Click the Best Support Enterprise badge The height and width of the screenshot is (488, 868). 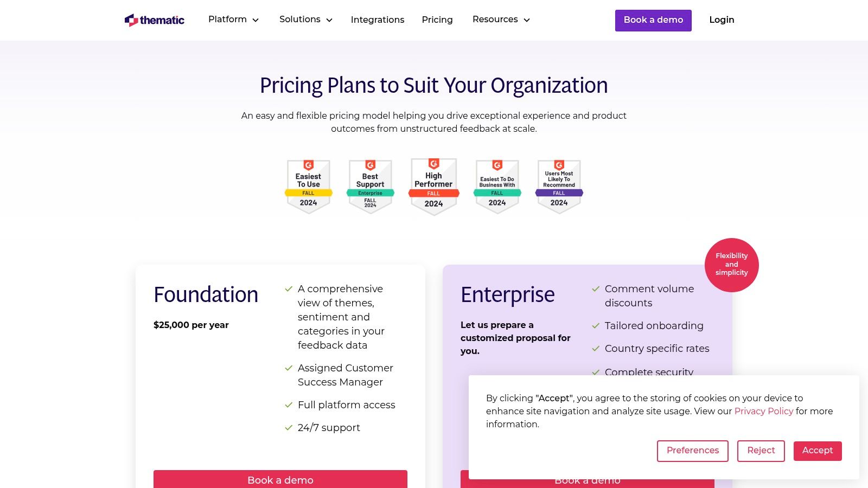click(370, 187)
